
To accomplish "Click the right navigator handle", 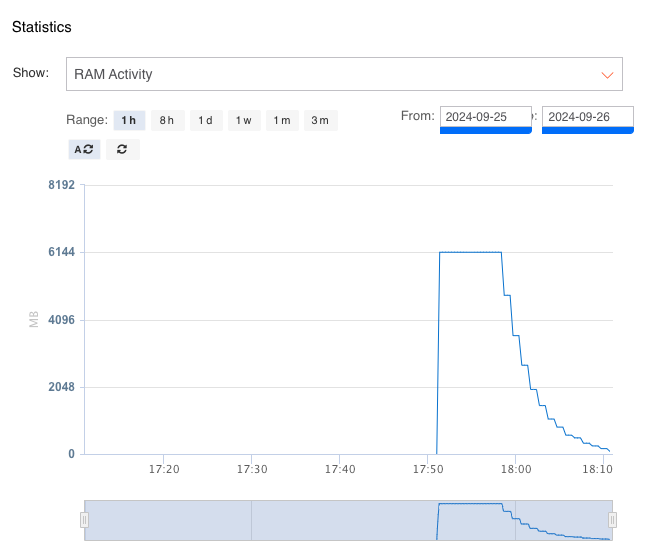I will coord(612,520).
